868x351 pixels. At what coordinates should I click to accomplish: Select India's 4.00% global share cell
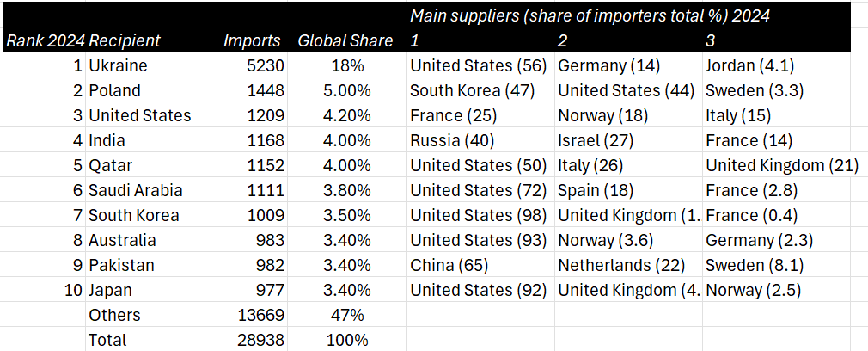click(348, 141)
